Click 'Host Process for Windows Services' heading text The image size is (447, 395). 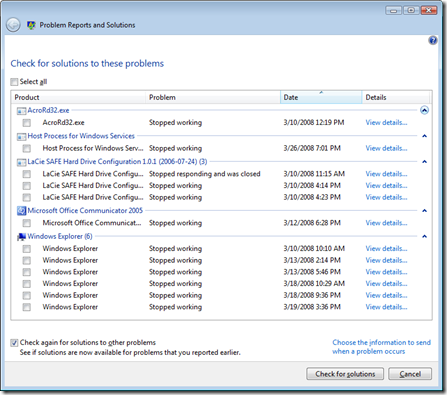(x=81, y=136)
